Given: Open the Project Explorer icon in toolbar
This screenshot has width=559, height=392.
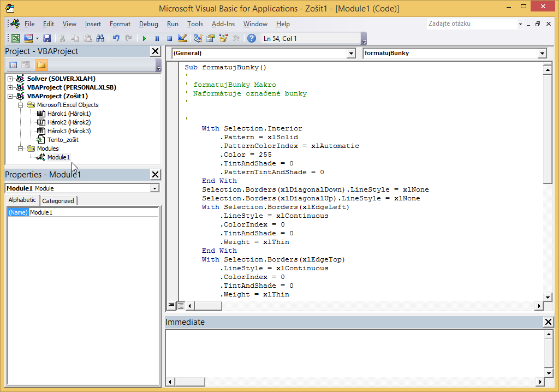Looking at the screenshot, I should click(198, 38).
